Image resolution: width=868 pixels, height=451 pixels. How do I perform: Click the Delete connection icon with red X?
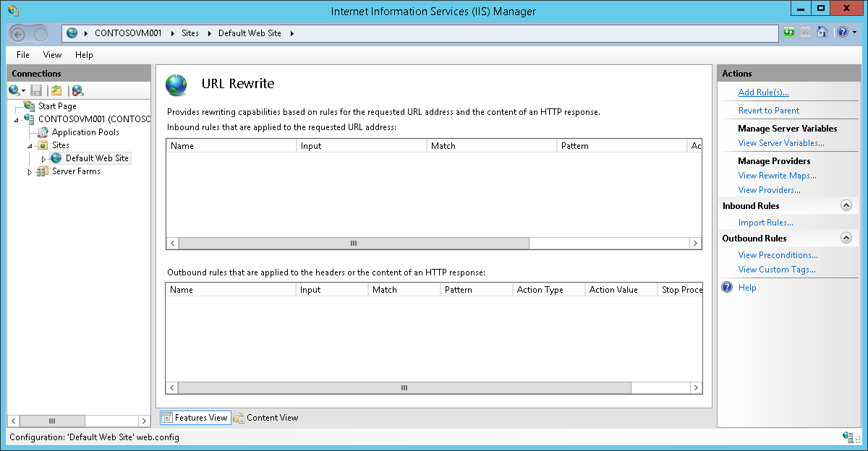pos(77,90)
